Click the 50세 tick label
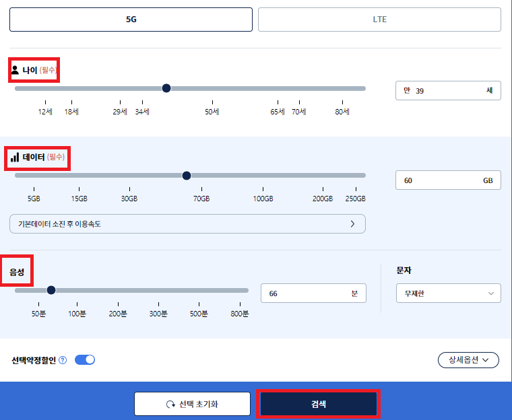This screenshot has height=420, width=512. pos(212,112)
